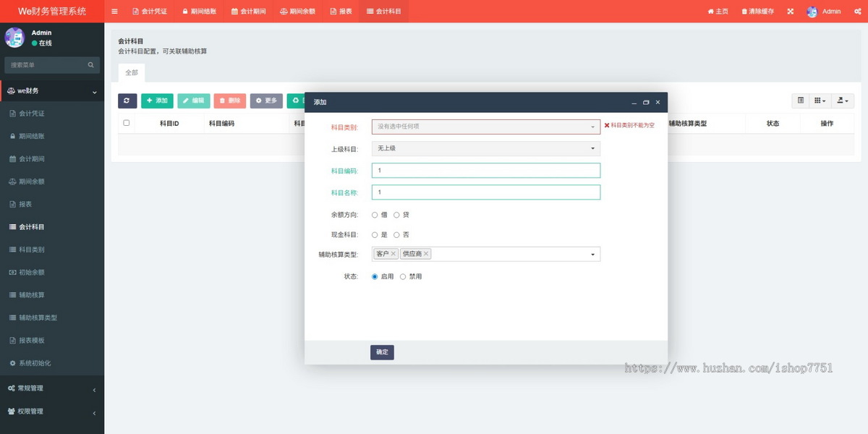Open 期间余额 in the sidebar
Viewport: 868px width, 434px height.
tap(52, 182)
